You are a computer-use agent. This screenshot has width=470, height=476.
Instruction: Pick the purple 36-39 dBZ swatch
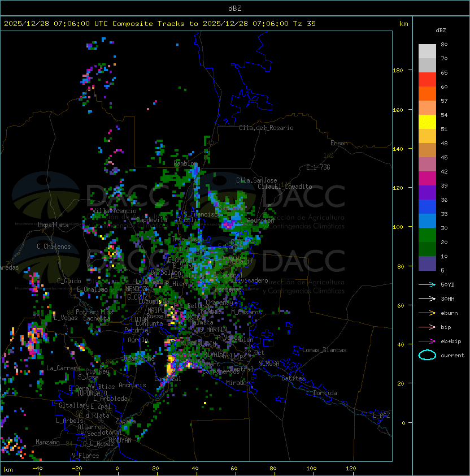(427, 192)
